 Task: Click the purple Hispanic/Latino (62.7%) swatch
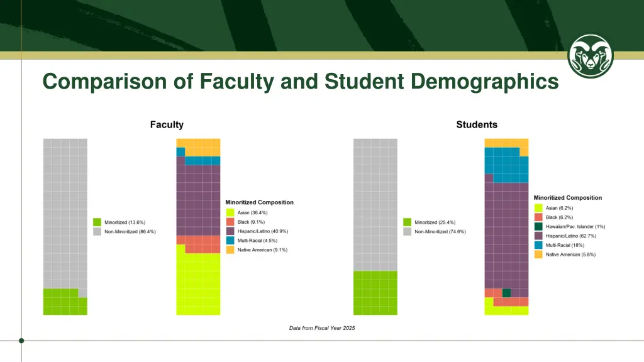(x=538, y=236)
